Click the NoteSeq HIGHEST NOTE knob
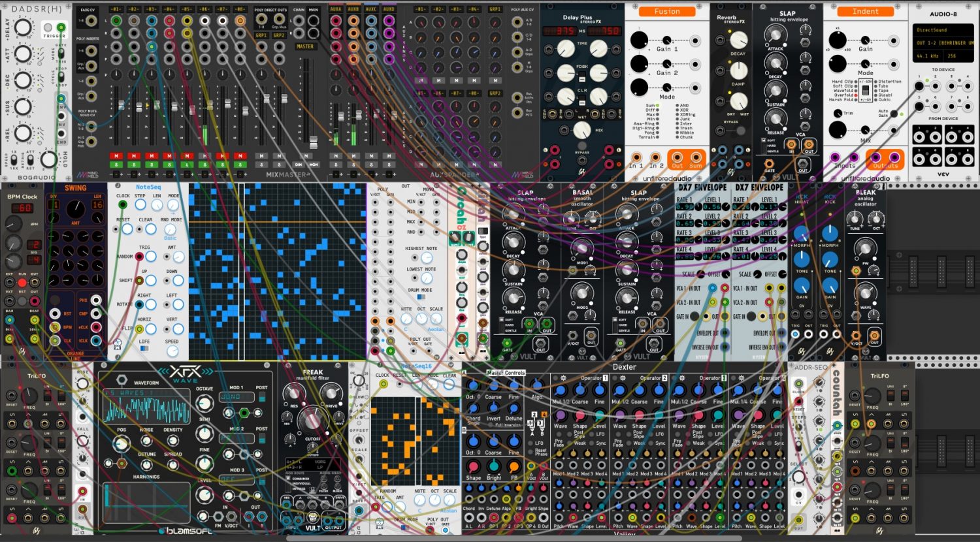Image resolution: width=980 pixels, height=542 pixels. point(426,258)
